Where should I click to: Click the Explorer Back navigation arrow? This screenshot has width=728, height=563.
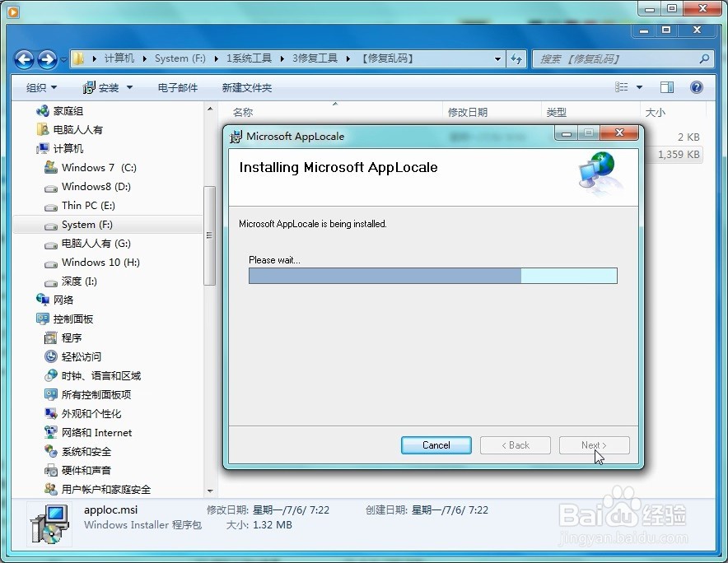click(24, 59)
